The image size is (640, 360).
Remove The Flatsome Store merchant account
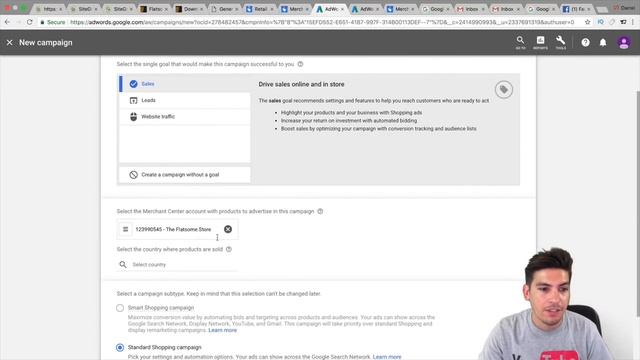point(228,229)
